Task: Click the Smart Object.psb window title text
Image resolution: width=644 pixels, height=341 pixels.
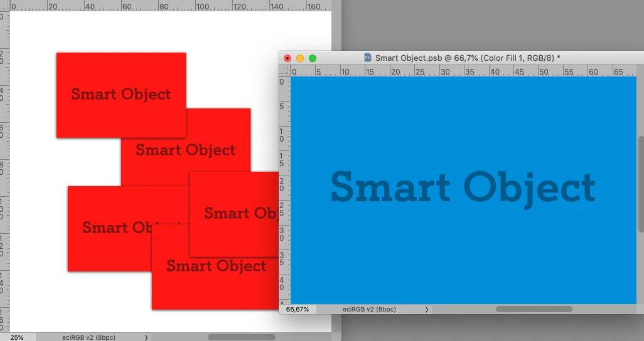Action: click(468, 58)
